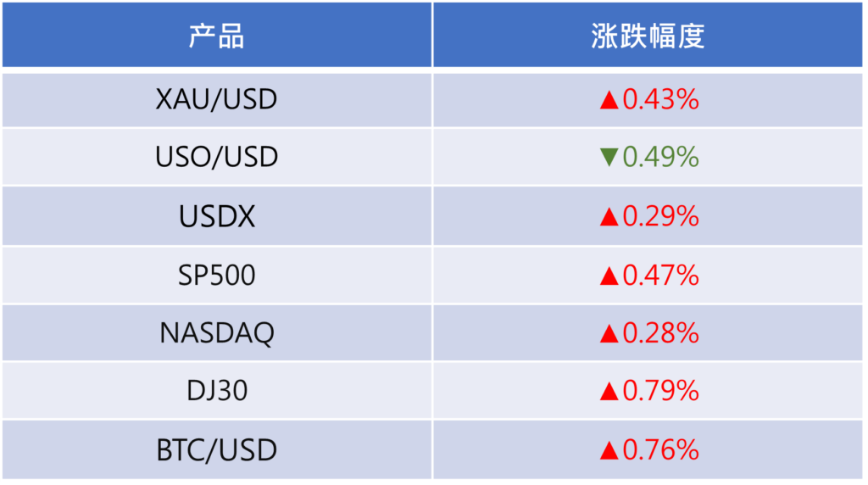Screen dimensions: 868x485
Task: Click the BTC/USD product cell
Action: 217,449
